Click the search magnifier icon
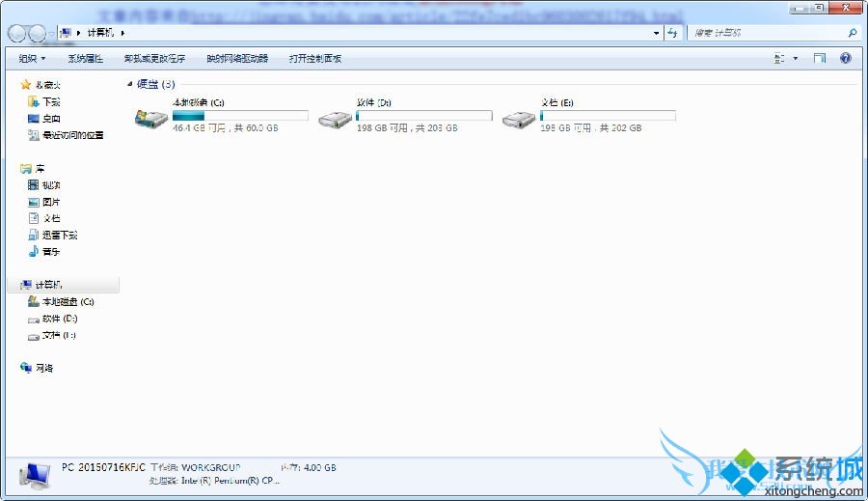The height and width of the screenshot is (501, 868). (x=852, y=33)
